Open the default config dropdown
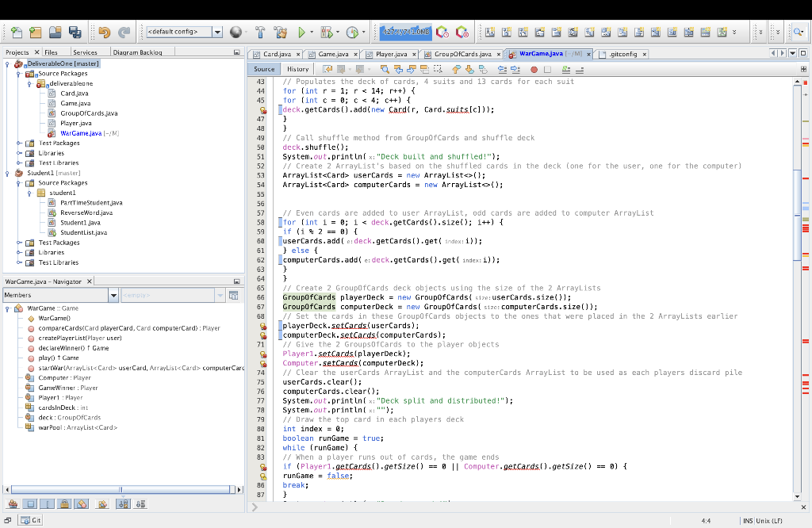812x528 pixels. pyautogui.click(x=216, y=33)
